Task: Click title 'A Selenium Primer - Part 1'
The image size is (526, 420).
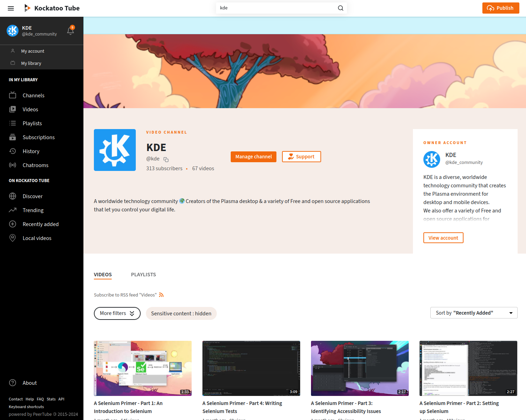Action: (x=128, y=407)
